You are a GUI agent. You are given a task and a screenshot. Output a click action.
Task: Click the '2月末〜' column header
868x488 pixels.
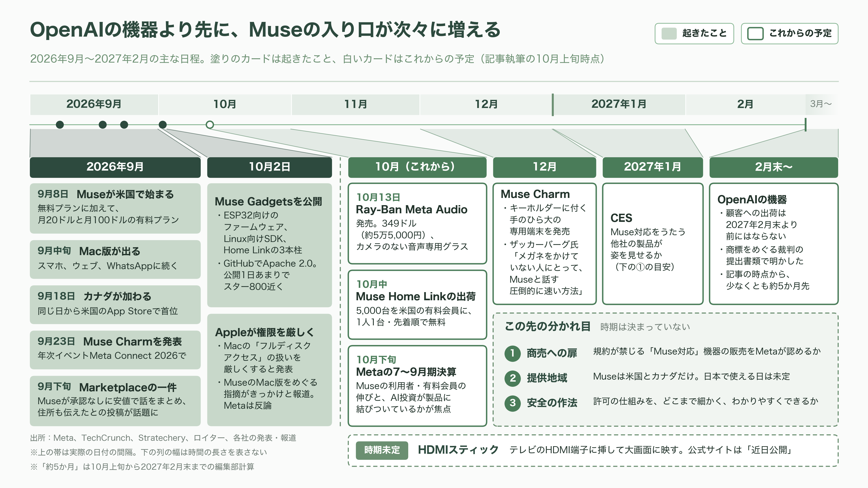click(x=774, y=167)
